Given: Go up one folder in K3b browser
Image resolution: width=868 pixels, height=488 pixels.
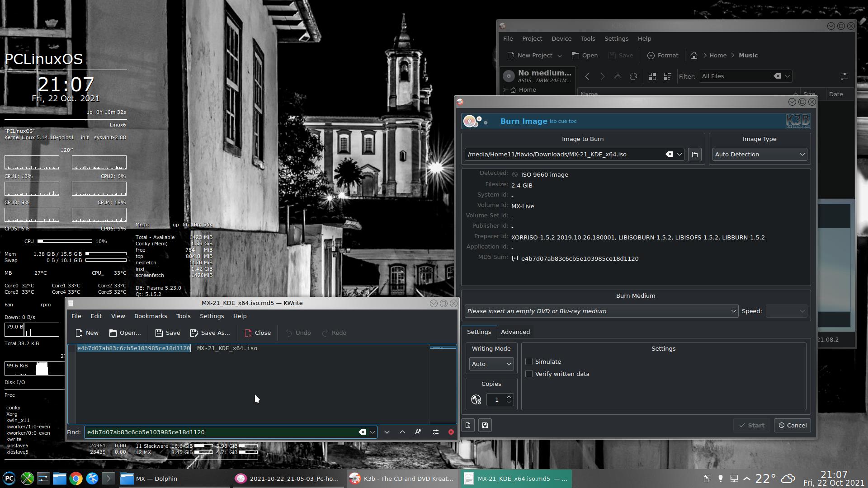Looking at the screenshot, I should [x=618, y=76].
